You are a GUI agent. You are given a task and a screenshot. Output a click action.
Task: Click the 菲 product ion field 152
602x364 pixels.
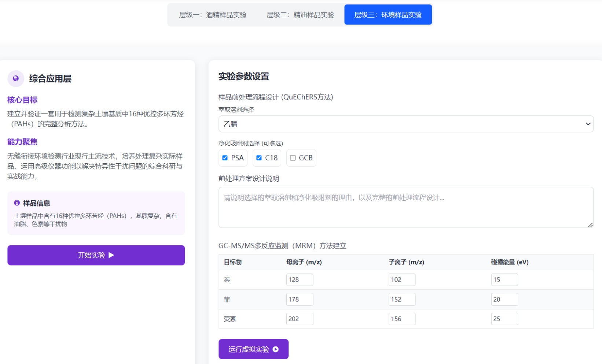[x=402, y=300]
